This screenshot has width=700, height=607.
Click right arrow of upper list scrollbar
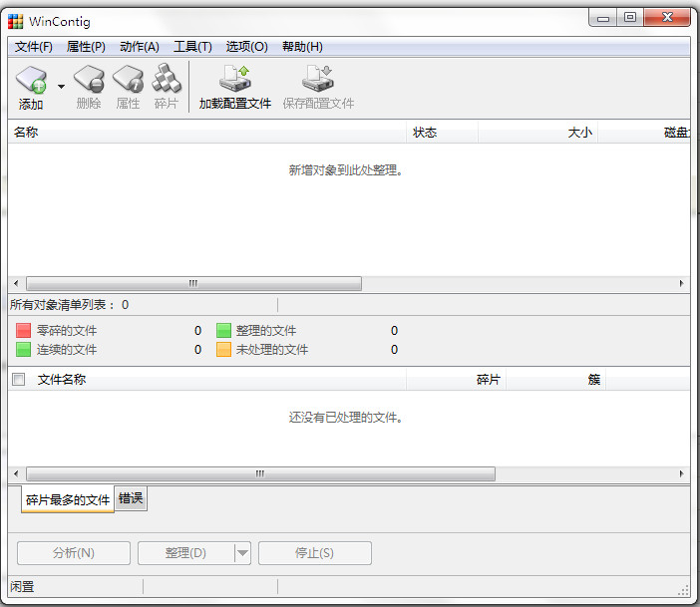[x=681, y=283]
